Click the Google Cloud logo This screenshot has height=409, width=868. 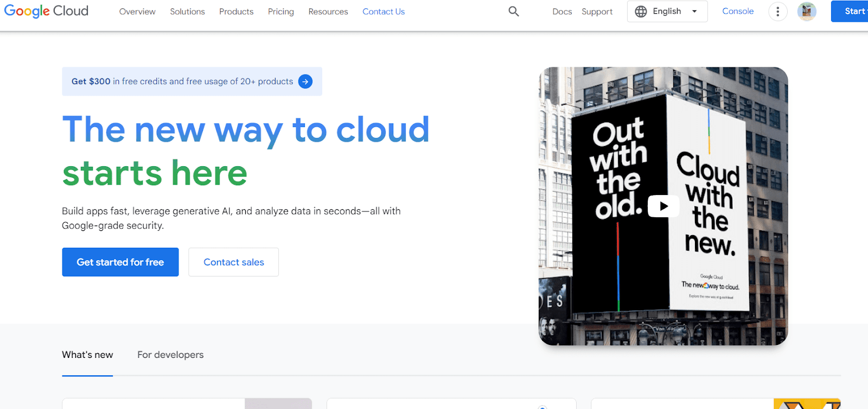46,11
